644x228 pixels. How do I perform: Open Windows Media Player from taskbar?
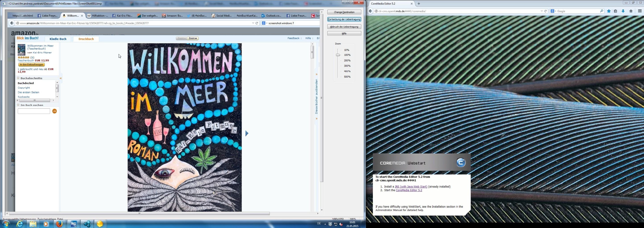(x=46, y=224)
